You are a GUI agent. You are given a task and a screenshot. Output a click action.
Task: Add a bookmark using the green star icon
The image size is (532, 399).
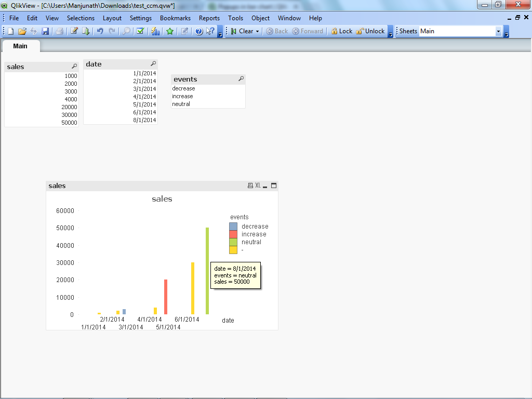[170, 31]
